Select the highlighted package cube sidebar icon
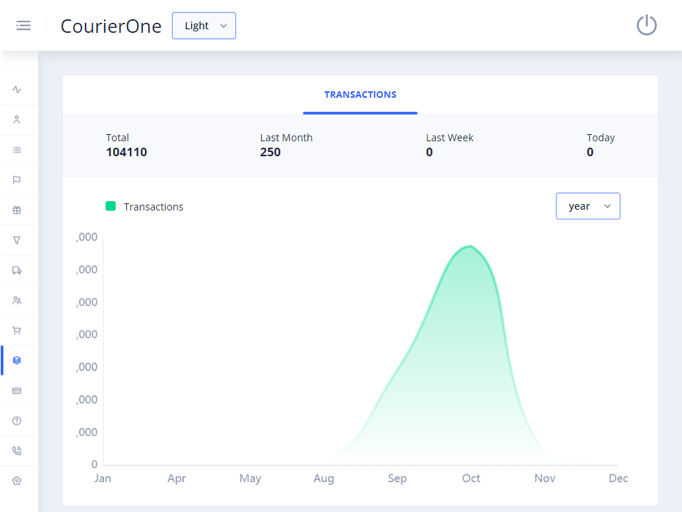This screenshot has height=512, width=682. pos(17,360)
